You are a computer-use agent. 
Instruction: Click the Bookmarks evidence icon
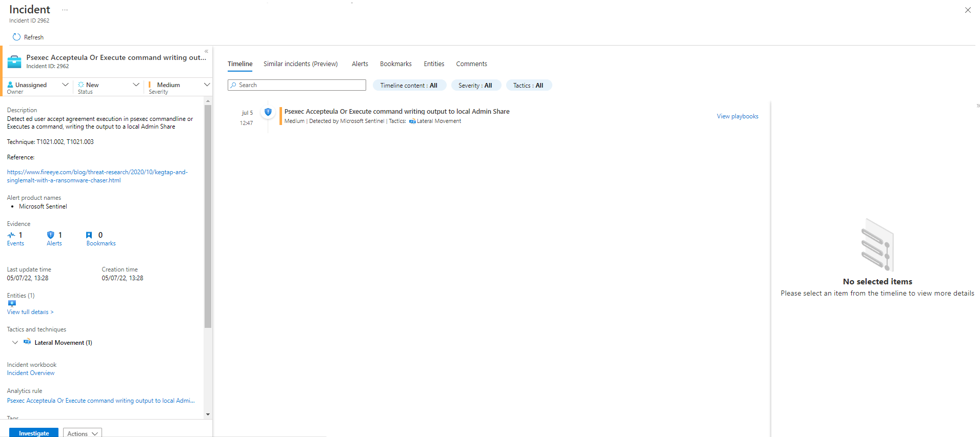pyautogui.click(x=89, y=235)
